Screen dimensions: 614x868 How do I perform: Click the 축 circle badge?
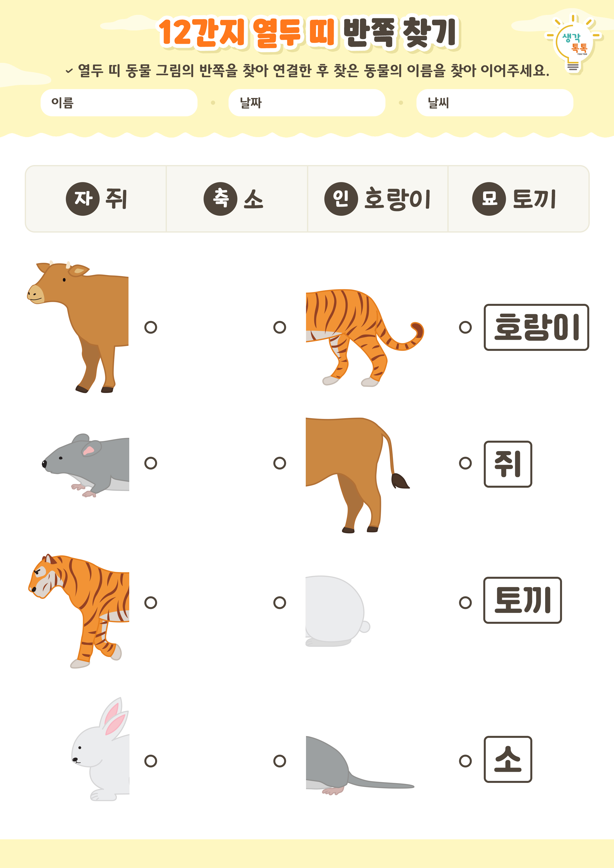coord(220,199)
